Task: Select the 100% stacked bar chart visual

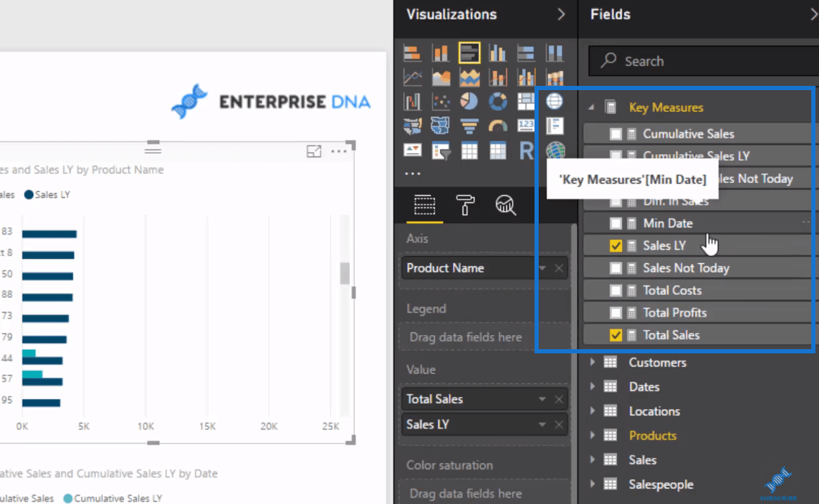Action: [526, 53]
